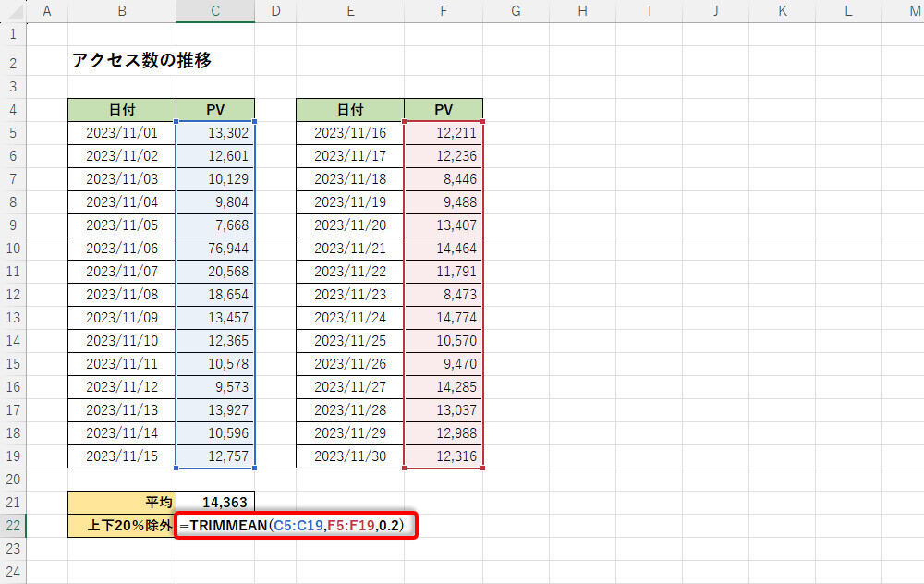This screenshot has width=924, height=584.
Task: Select the average value 14,363
Action: point(215,503)
